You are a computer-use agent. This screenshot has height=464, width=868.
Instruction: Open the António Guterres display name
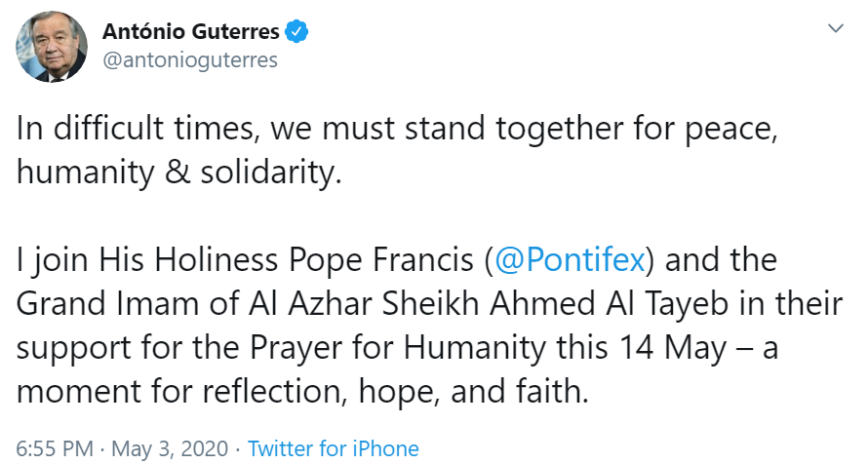pyautogui.click(x=190, y=31)
